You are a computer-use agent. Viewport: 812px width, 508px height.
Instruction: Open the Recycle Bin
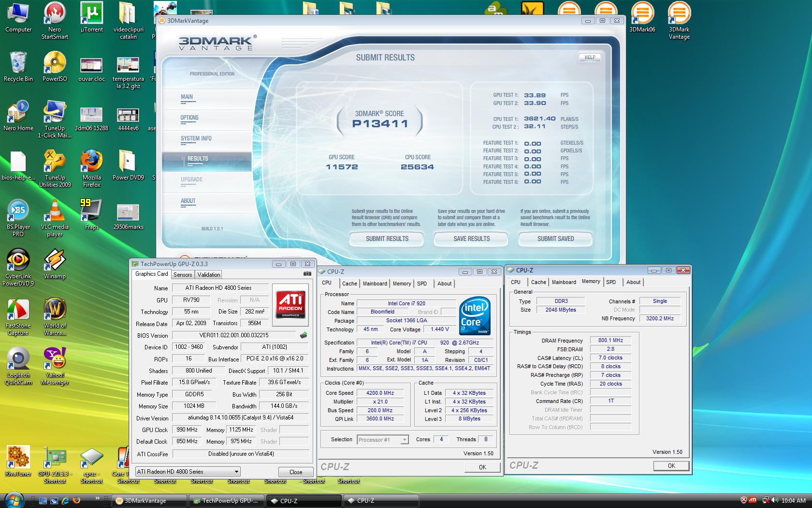[x=18, y=67]
